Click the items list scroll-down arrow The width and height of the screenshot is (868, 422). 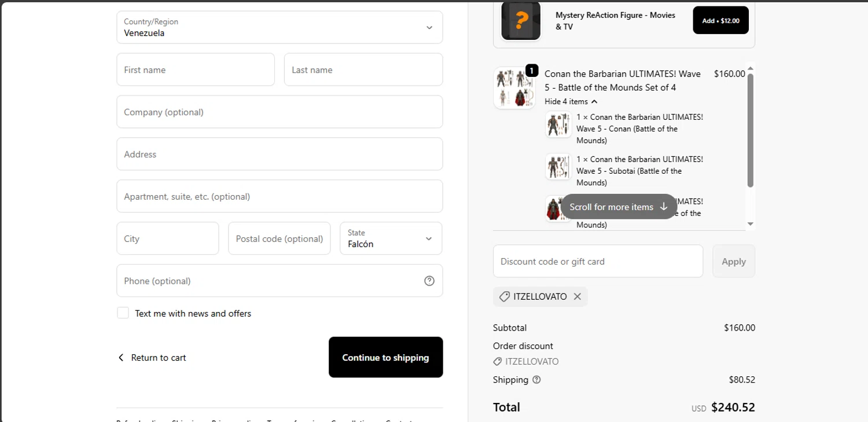pos(750,224)
